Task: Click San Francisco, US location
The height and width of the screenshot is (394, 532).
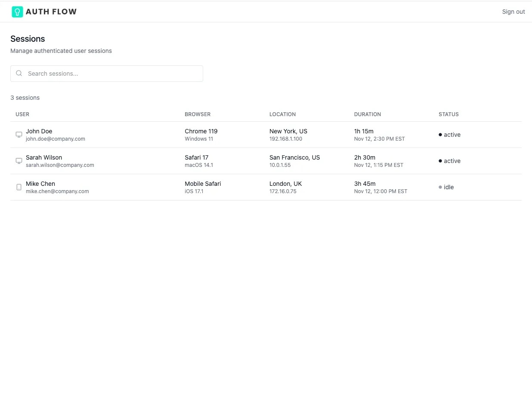Action: point(295,157)
